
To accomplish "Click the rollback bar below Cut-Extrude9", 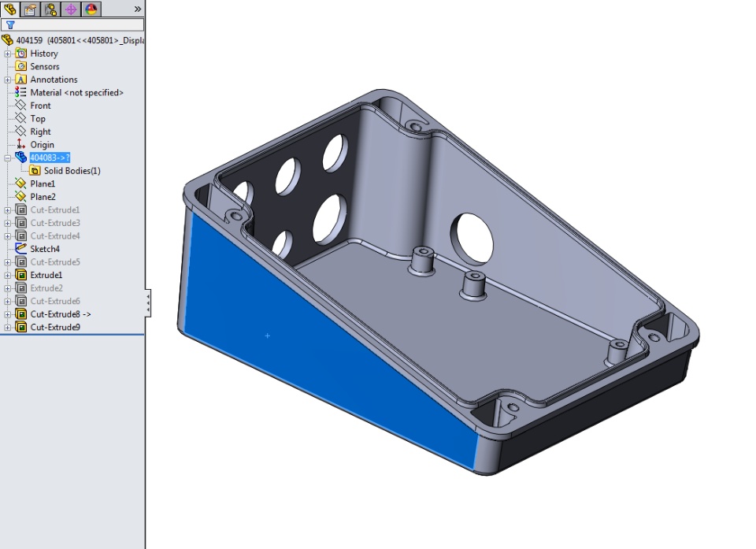I will [72, 334].
